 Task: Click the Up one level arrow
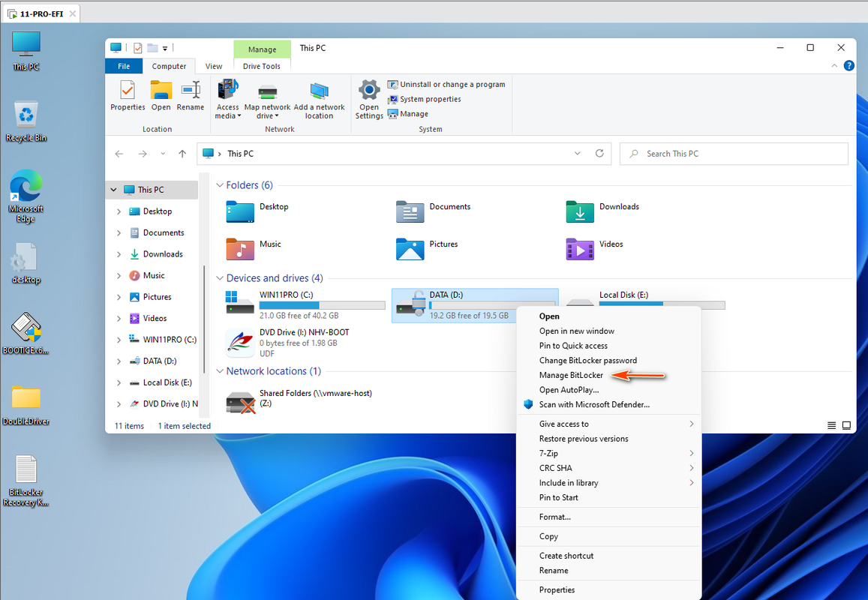[182, 153]
